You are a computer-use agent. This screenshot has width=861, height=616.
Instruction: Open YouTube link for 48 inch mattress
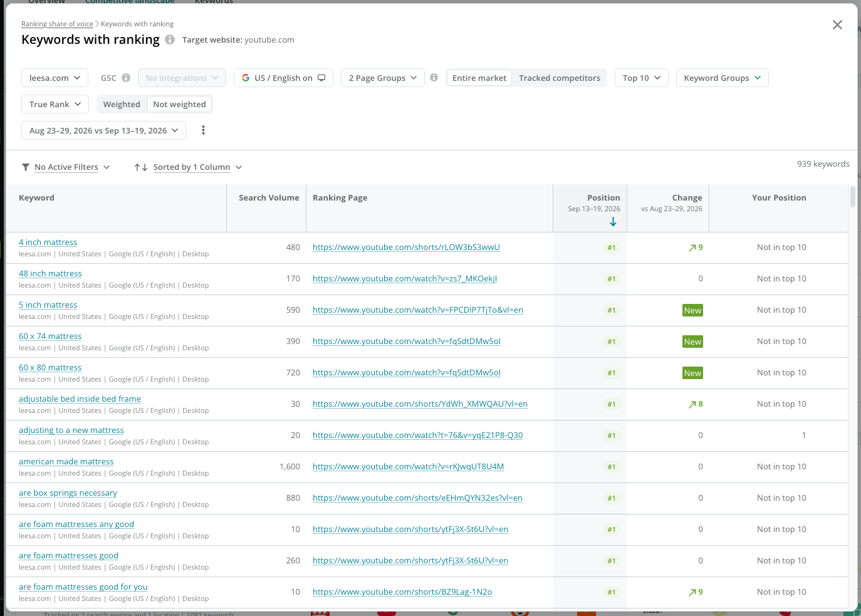click(404, 279)
